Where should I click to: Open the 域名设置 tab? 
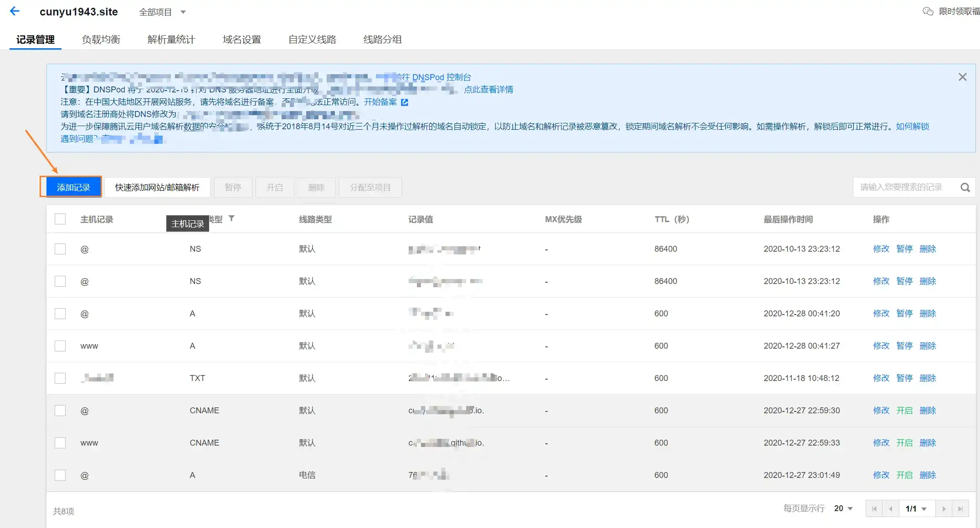[x=241, y=40]
